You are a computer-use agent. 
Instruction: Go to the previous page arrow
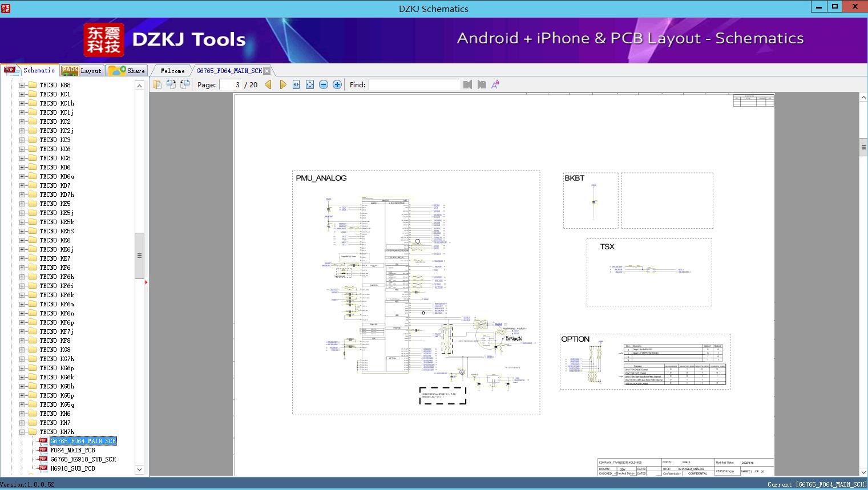pyautogui.click(x=268, y=84)
